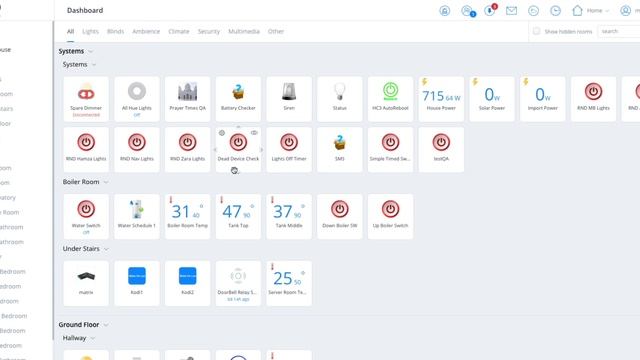
Task: Open the House Power meter tile
Action: coord(441,99)
